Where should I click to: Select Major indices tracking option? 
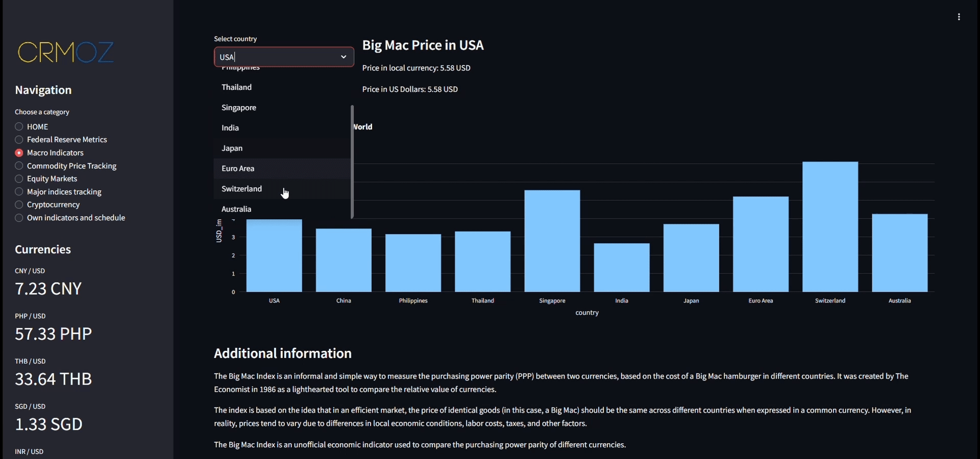19,192
